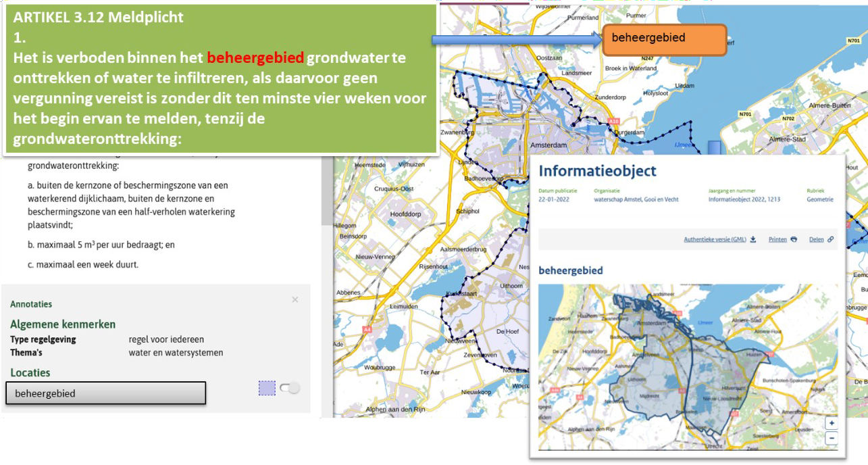Zoom in with the map plus button

[832, 423]
